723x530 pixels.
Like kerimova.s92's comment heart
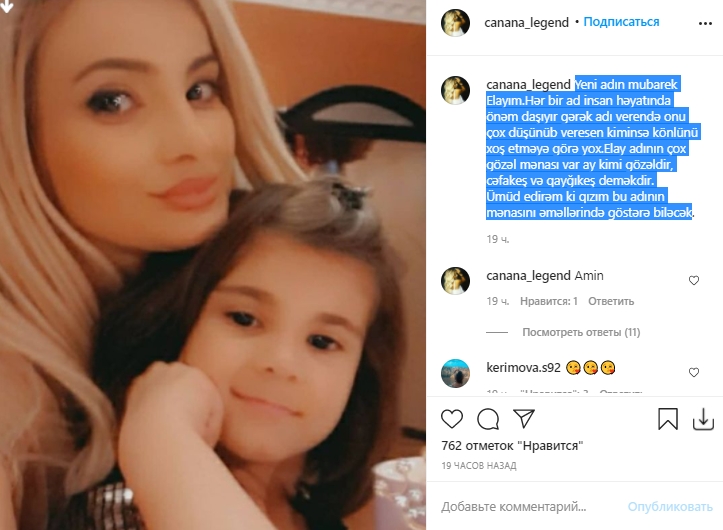click(x=693, y=372)
